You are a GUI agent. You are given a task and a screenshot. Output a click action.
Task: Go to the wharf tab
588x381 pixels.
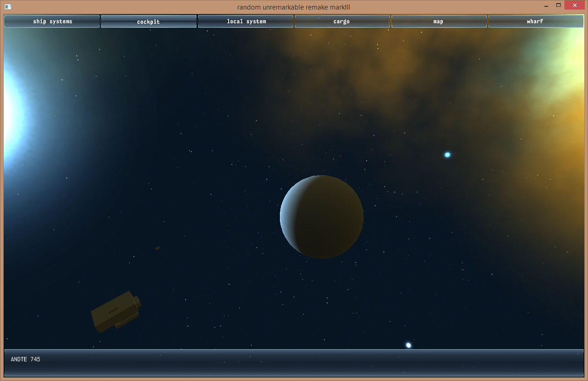tap(536, 21)
